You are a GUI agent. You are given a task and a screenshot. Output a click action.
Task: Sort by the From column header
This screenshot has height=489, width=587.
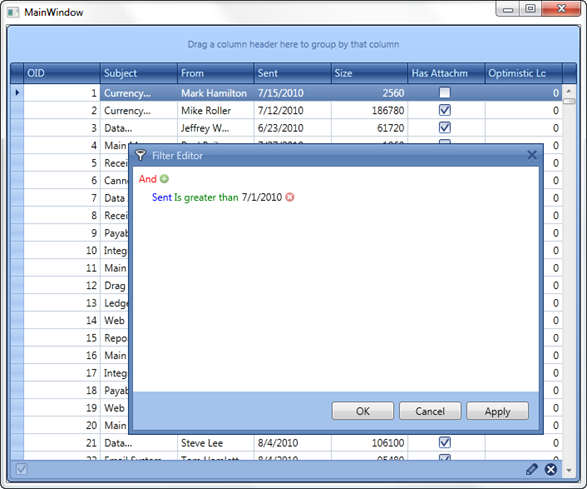[216, 73]
